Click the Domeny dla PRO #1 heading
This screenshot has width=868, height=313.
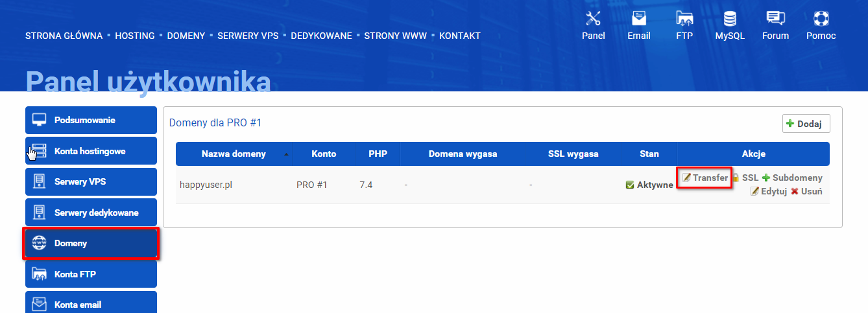(215, 122)
